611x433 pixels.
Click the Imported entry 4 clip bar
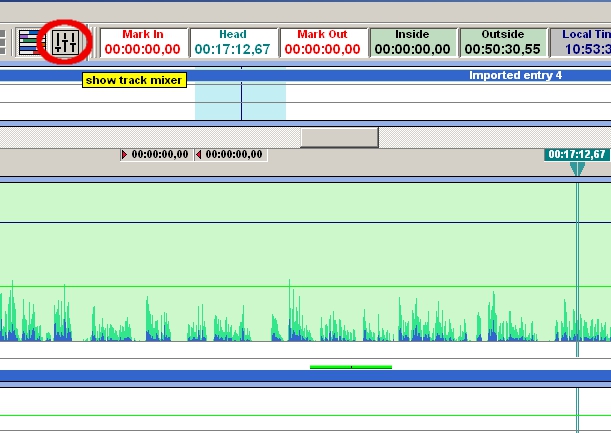coord(306,76)
